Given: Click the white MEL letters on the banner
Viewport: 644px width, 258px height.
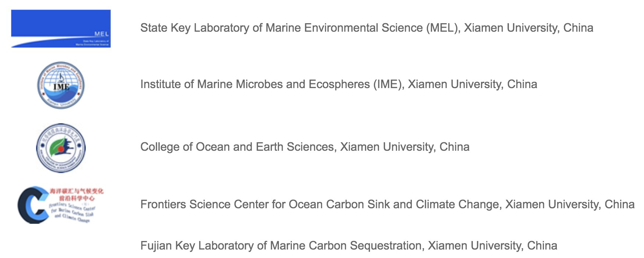Looking at the screenshot, I should [x=101, y=34].
